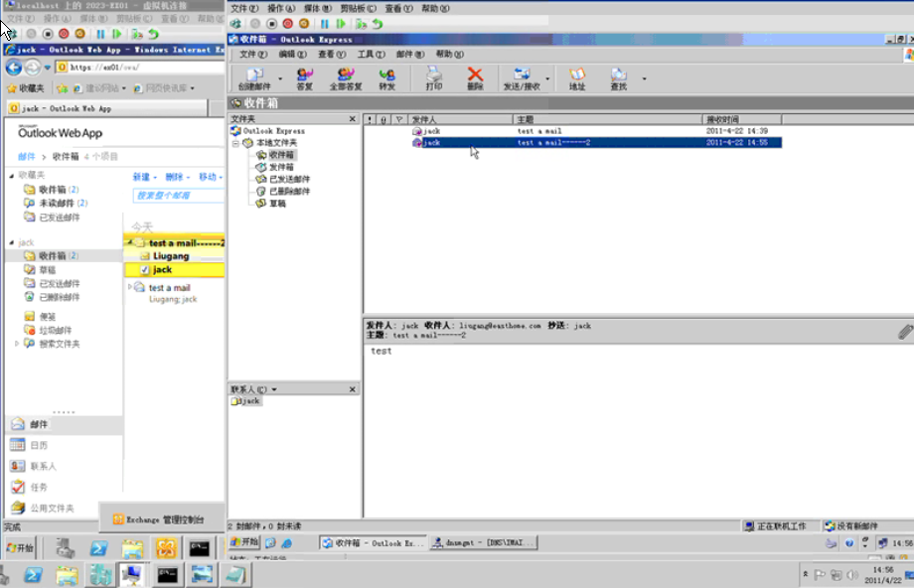Click Turn Off icon in Outlook Express VM toolbar
Viewport: 914px width, 588px height.
pos(271,24)
